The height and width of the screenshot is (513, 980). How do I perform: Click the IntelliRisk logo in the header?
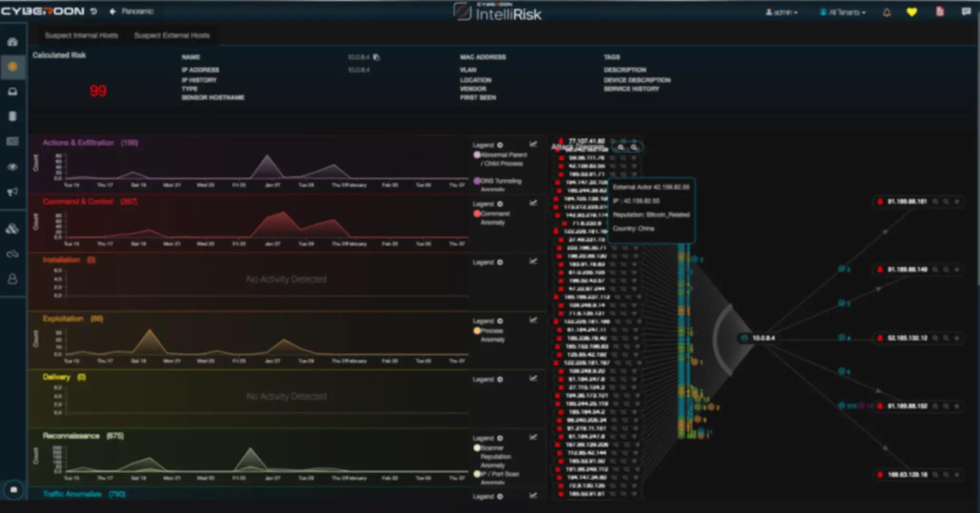[497, 12]
